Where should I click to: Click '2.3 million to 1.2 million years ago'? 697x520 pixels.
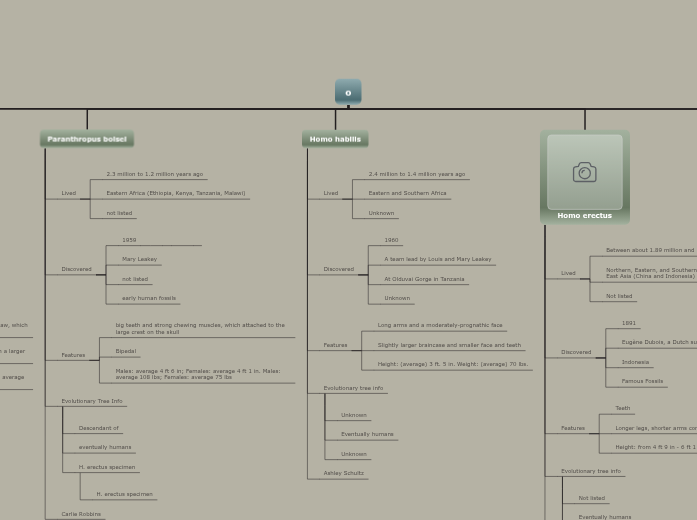154,174
